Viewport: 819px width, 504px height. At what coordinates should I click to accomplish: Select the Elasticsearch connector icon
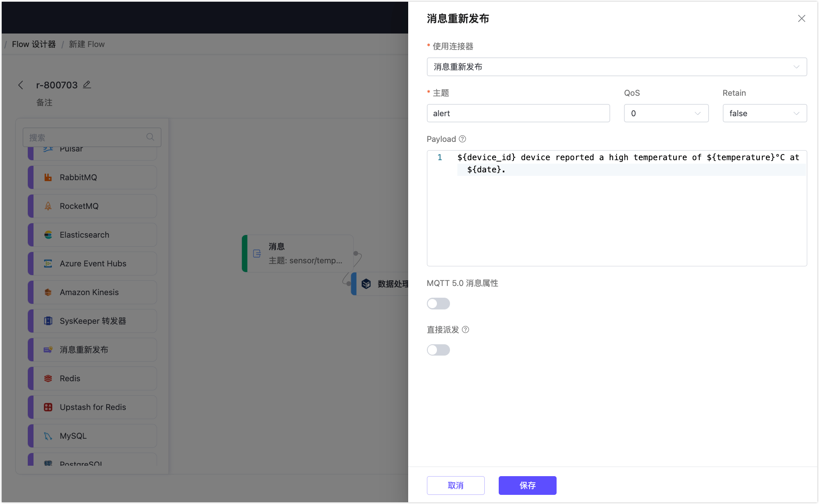click(x=49, y=235)
